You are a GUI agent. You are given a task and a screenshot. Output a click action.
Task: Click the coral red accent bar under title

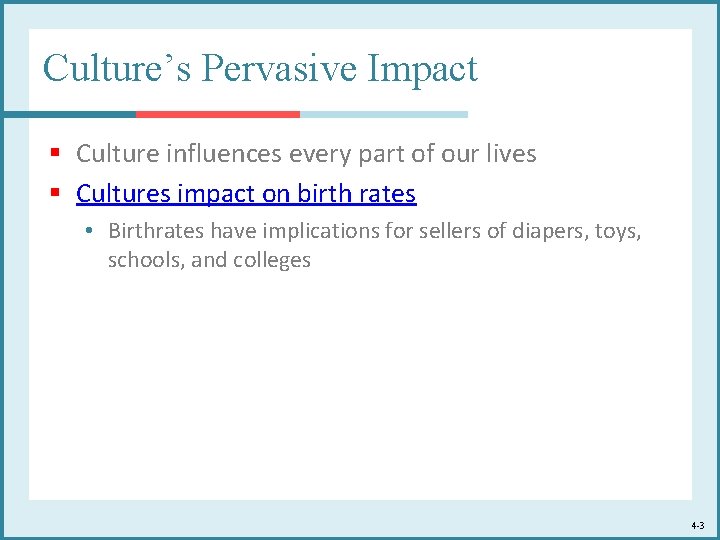[x=217, y=114]
